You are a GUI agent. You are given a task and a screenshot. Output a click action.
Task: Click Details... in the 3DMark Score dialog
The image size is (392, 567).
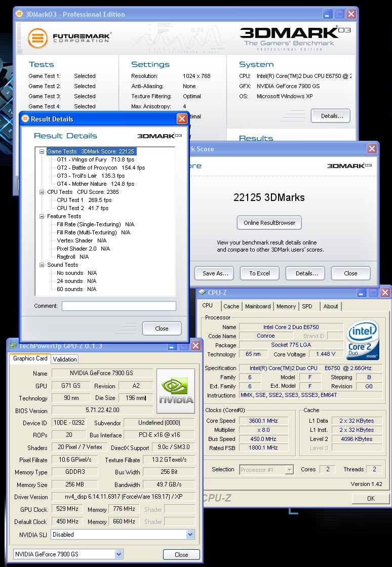click(x=305, y=273)
